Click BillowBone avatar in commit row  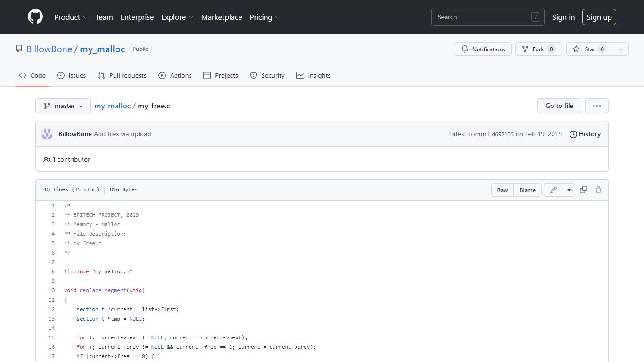[47, 134]
